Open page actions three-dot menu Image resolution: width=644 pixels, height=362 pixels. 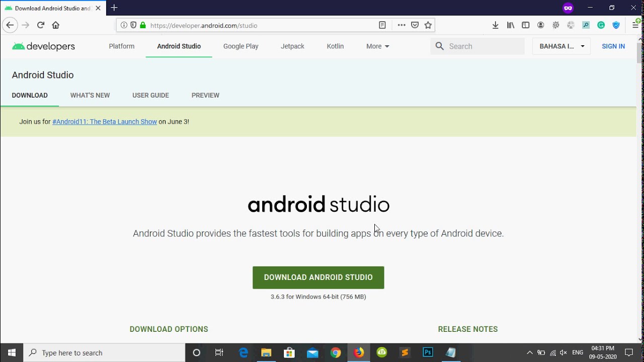pyautogui.click(x=401, y=25)
